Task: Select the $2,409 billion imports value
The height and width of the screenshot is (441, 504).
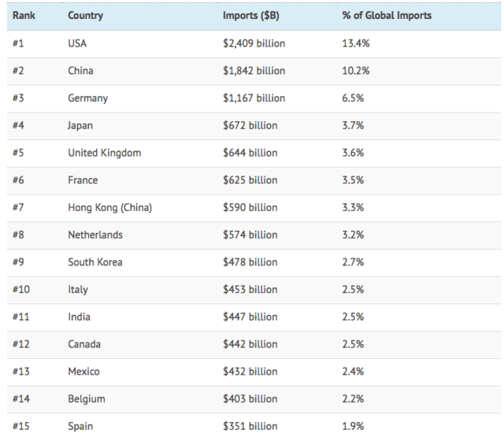Action: tap(254, 43)
